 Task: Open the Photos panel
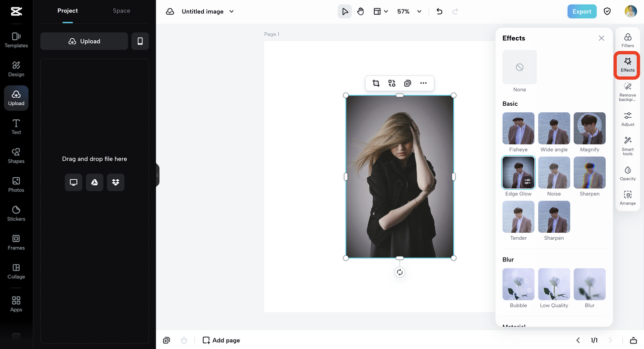pyautogui.click(x=16, y=185)
